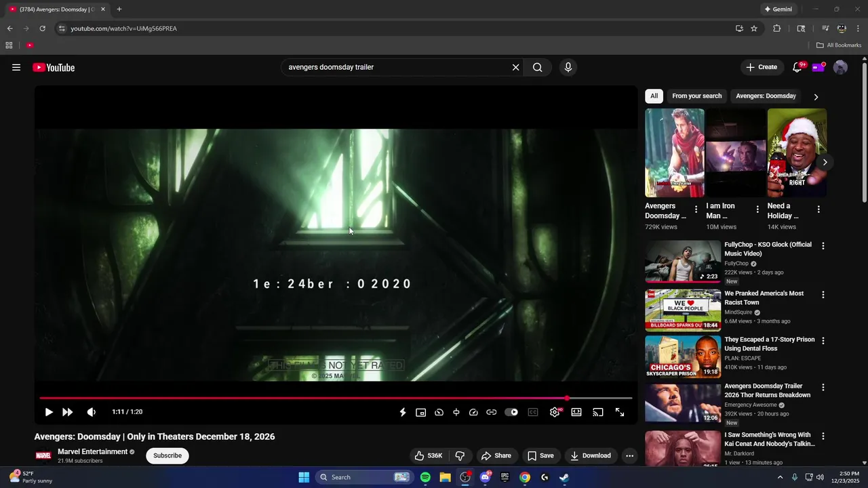Click the Windows Start button
This screenshot has height=488, width=868.
[304, 477]
